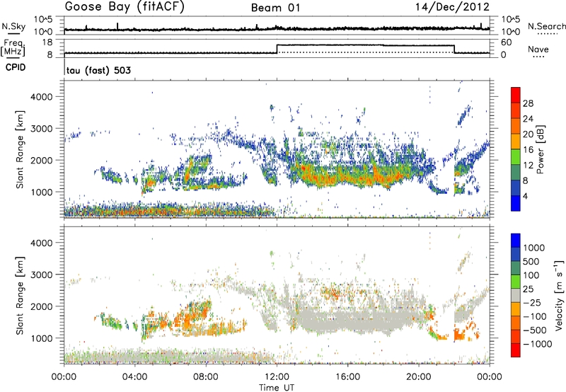Click the velocity colorbar value '-25'
566x392 pixels.
coord(533,302)
